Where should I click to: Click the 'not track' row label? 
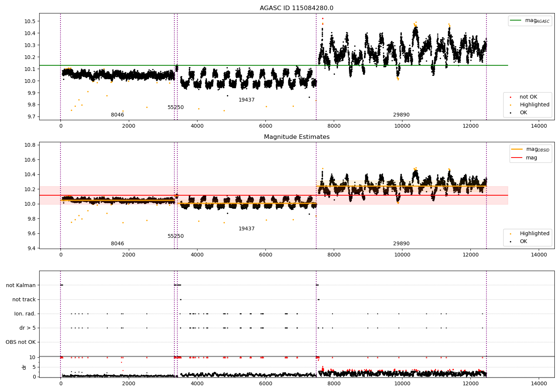pos(24,300)
